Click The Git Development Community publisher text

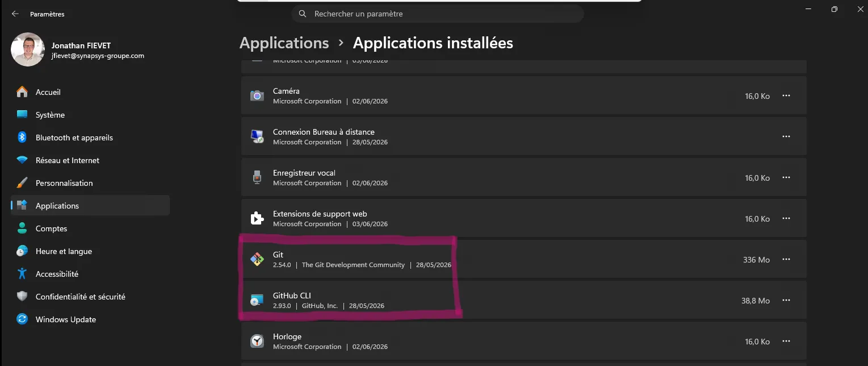[x=353, y=265]
